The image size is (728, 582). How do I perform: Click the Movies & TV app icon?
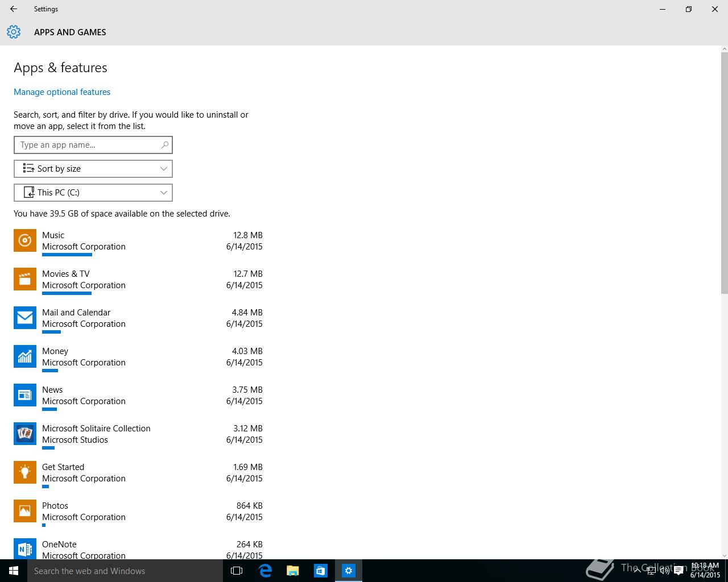pyautogui.click(x=25, y=279)
